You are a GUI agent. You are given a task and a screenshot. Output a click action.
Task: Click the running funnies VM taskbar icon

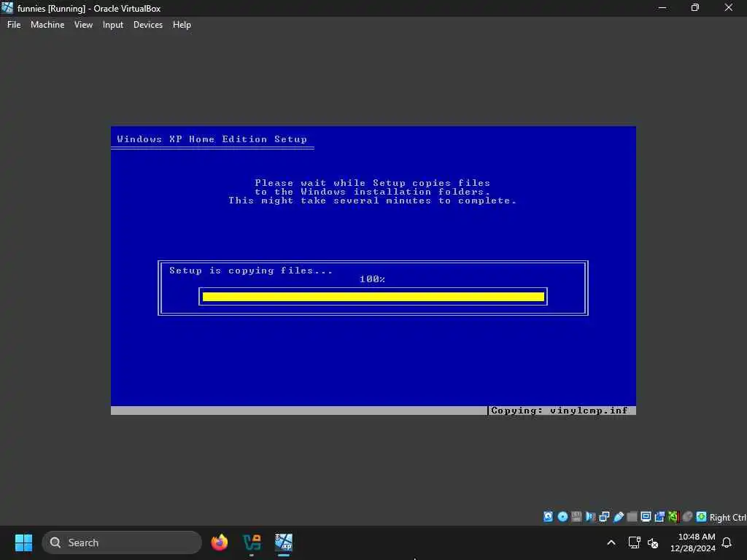tap(284, 542)
